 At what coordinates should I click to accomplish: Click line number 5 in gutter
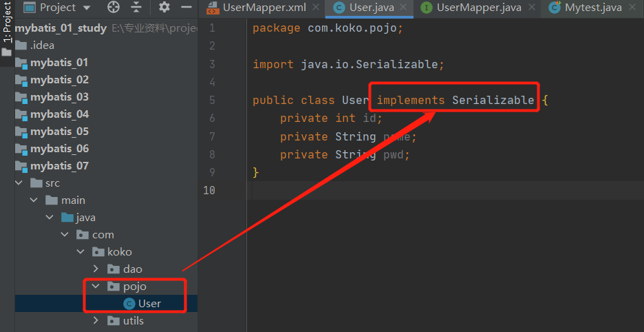click(x=212, y=100)
